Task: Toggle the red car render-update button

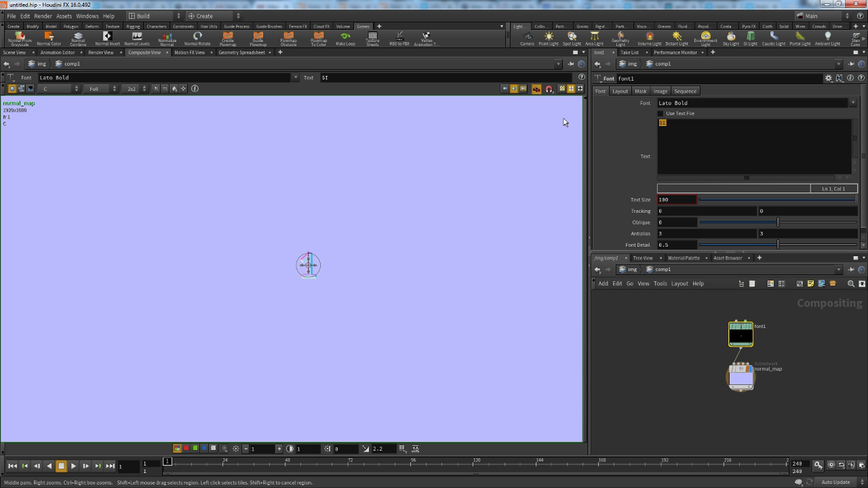Action: click(536, 89)
